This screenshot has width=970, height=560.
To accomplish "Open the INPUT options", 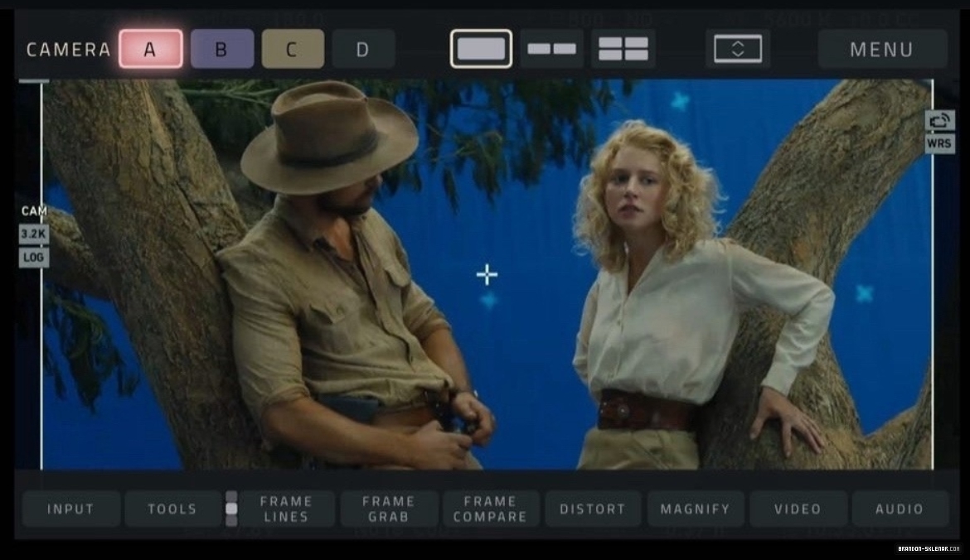I will [x=70, y=509].
